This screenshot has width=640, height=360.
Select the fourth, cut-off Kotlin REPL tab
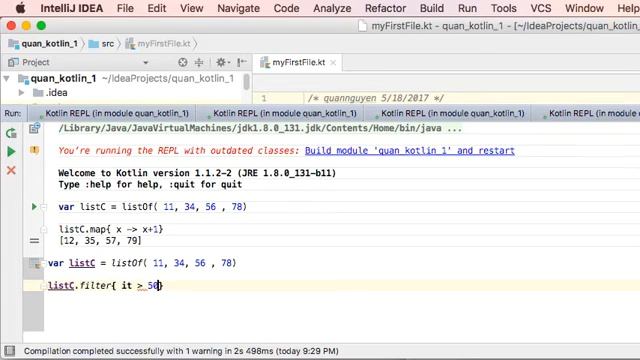(x=586, y=113)
